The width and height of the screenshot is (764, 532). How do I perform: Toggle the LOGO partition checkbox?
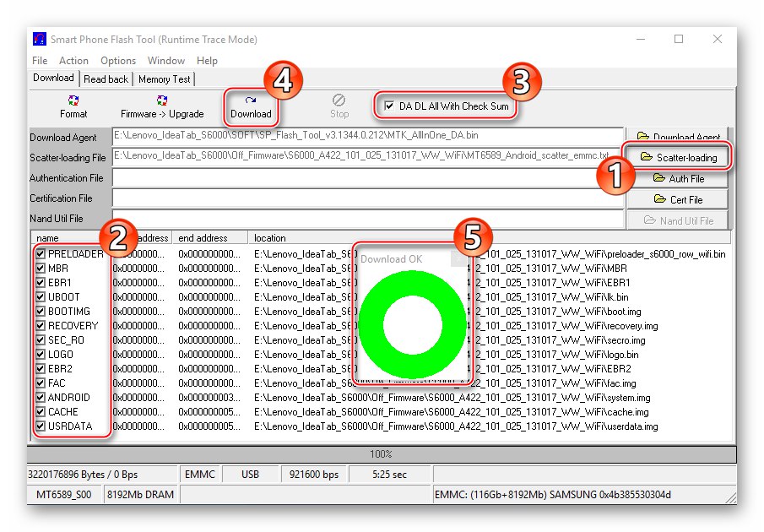[41, 355]
